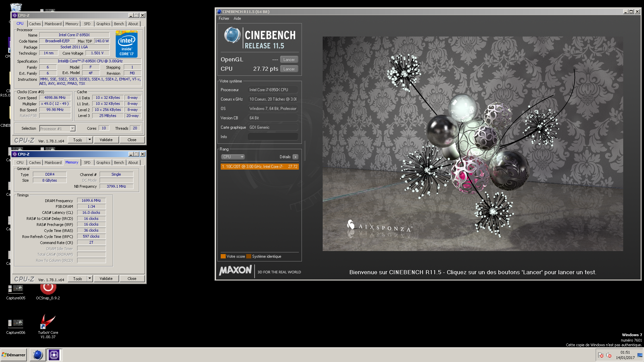Click Close button in bottom CPU-Z window

click(132, 279)
